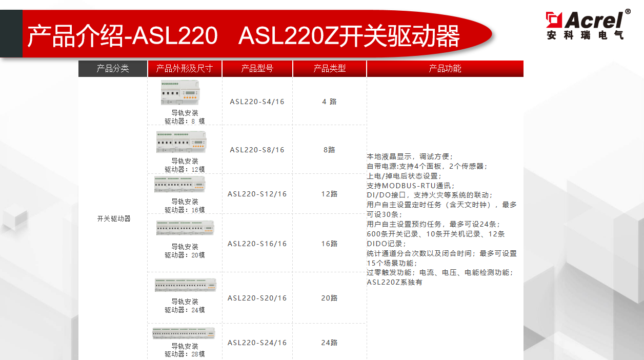Viewport: 644px width, 360px height.
Task: Select model cell ASL220-S24/16
Action: point(257,343)
